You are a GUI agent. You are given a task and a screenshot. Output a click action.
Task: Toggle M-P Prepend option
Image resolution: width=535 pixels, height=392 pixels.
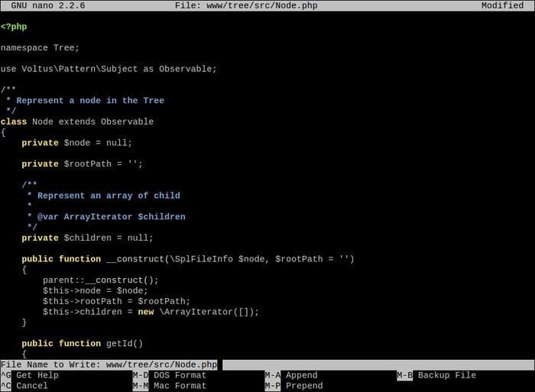click(294, 386)
